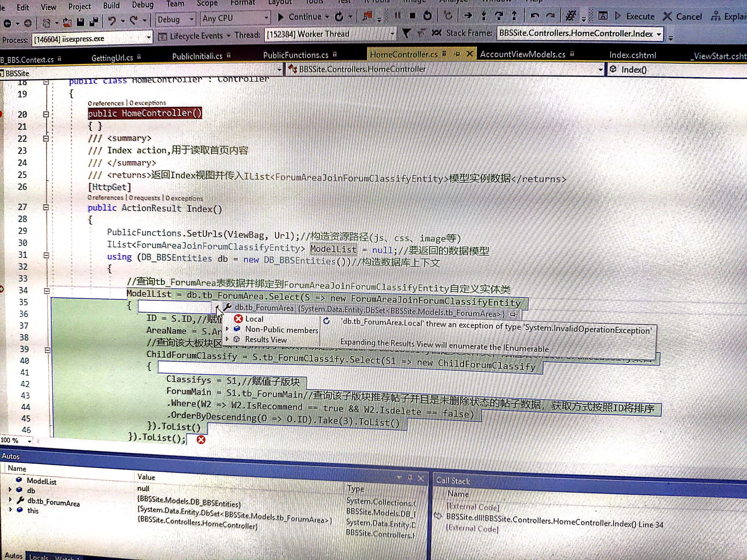Open the Index() member dropdown
Image resolution: width=747 pixels, height=560 pixels.
click(x=677, y=70)
